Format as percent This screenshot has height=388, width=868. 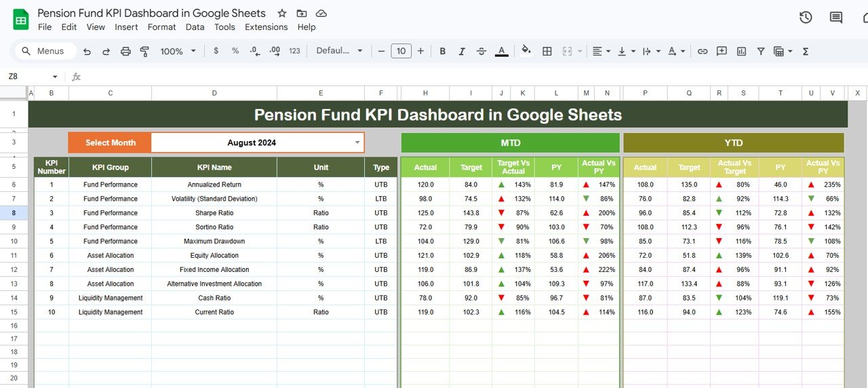[235, 51]
